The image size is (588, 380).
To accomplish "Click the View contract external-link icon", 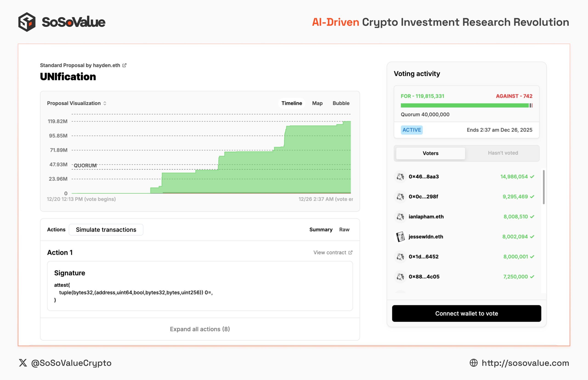I will coord(350,252).
